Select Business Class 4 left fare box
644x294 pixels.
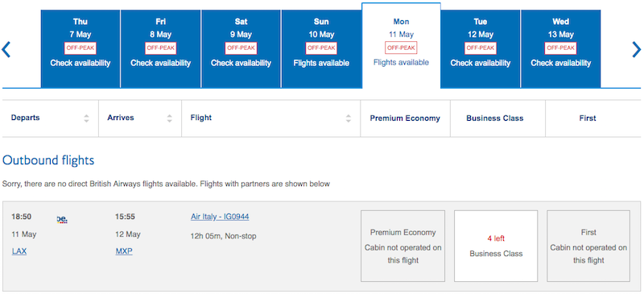[x=496, y=246]
